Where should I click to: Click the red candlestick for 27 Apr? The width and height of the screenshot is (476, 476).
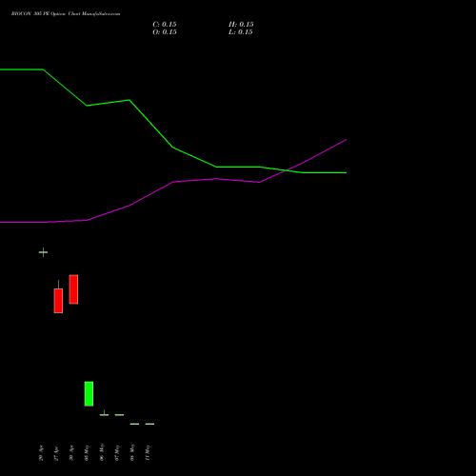[x=58, y=301]
